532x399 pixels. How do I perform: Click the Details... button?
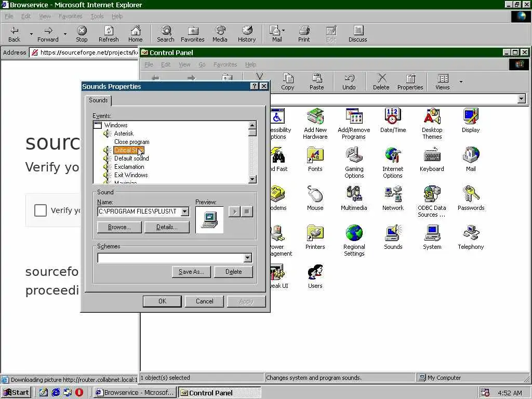[x=167, y=228]
